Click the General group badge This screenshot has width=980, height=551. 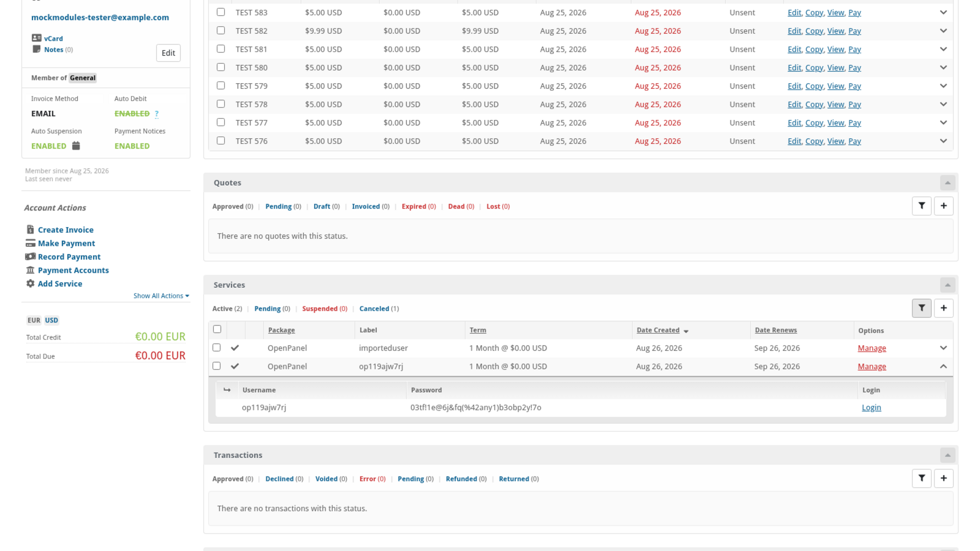(83, 78)
